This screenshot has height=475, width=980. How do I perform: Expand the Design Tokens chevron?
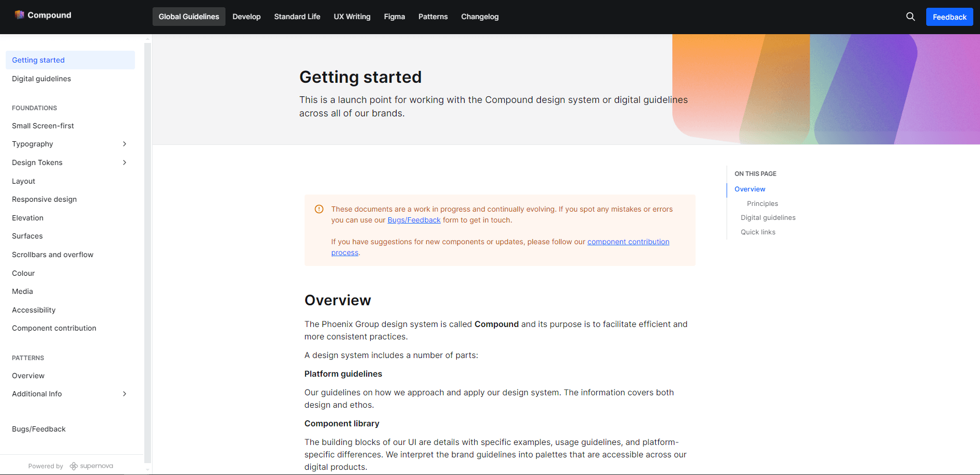point(124,162)
